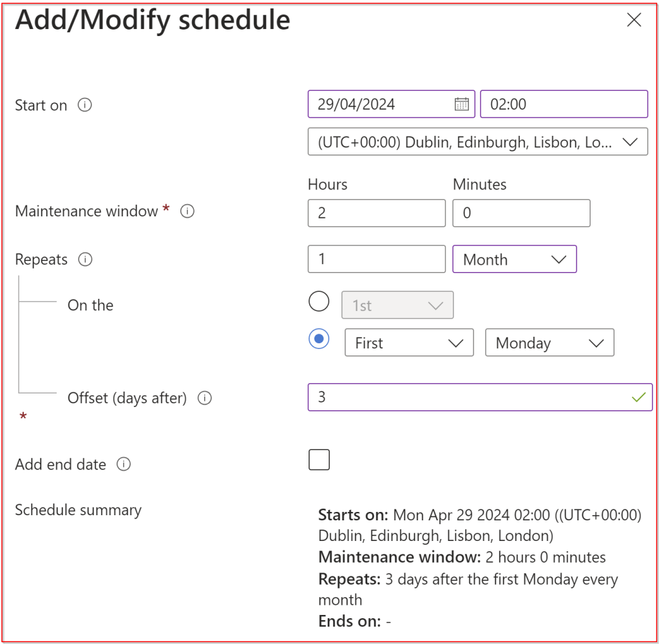659x644 pixels.
Task: Click the start date field 29/04/2024
Action: [x=380, y=104]
